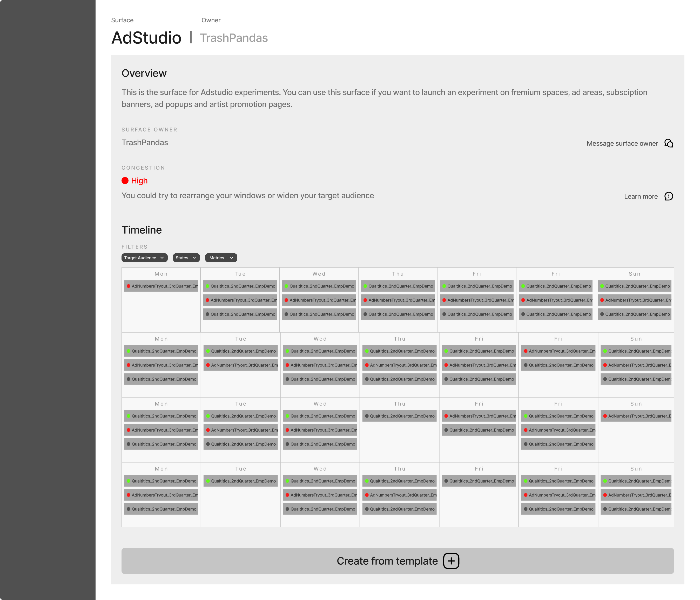Click the Timeline section heading
The height and width of the screenshot is (600, 700).
point(142,230)
